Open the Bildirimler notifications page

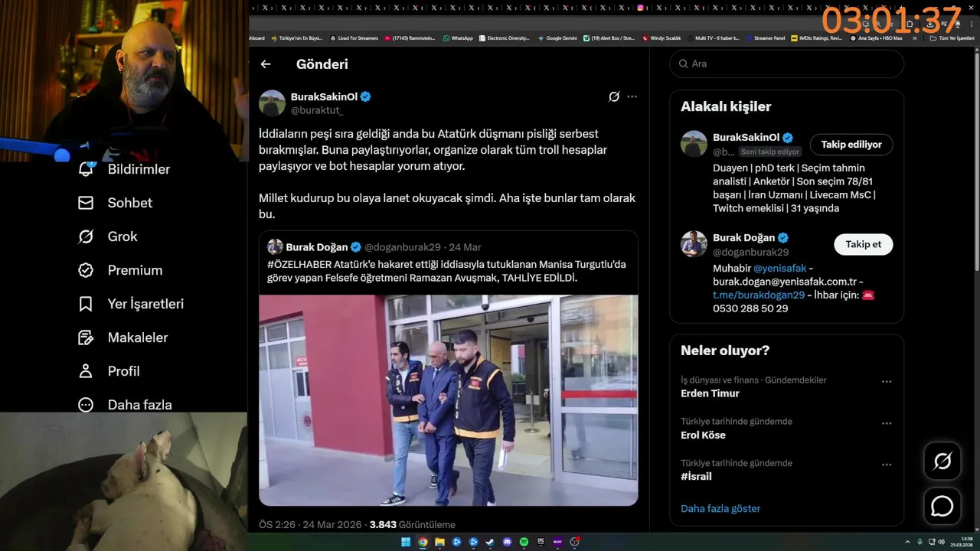click(124, 169)
